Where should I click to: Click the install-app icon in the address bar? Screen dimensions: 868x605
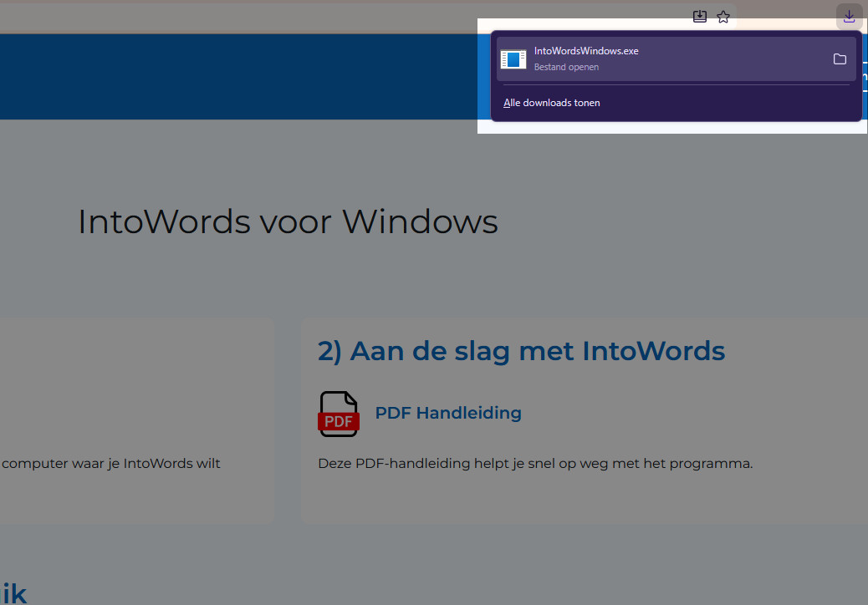[x=700, y=17]
